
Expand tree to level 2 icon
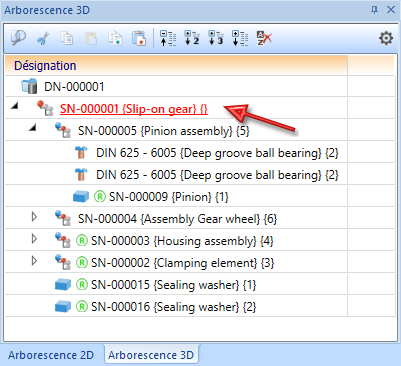click(x=192, y=38)
